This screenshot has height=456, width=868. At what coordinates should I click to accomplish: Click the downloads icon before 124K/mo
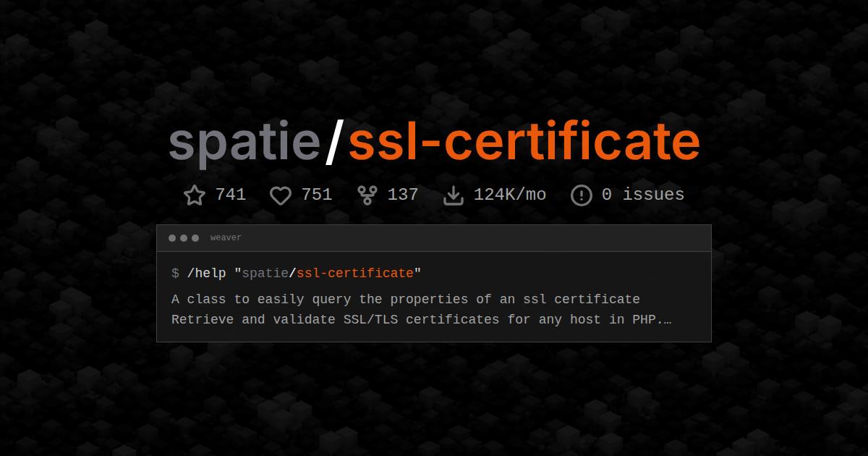(x=454, y=194)
